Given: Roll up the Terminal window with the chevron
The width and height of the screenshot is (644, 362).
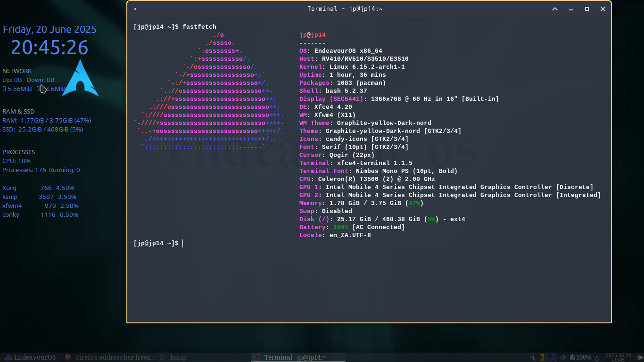Looking at the screenshot, I should (555, 9).
